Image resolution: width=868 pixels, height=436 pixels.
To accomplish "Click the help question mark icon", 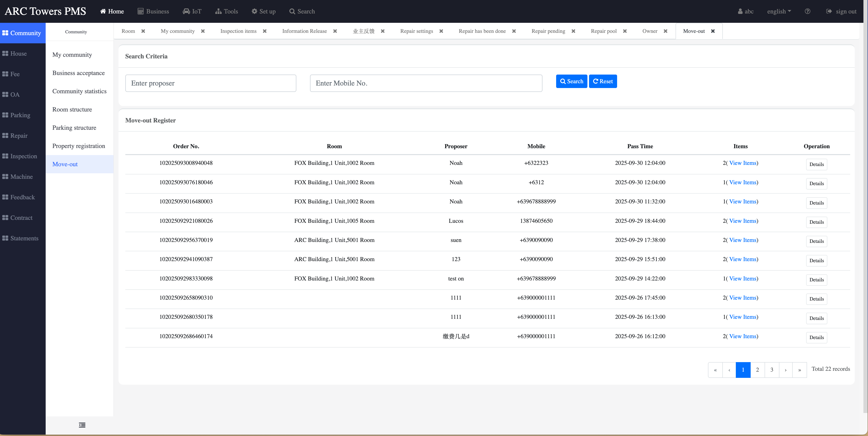I will coord(807,11).
